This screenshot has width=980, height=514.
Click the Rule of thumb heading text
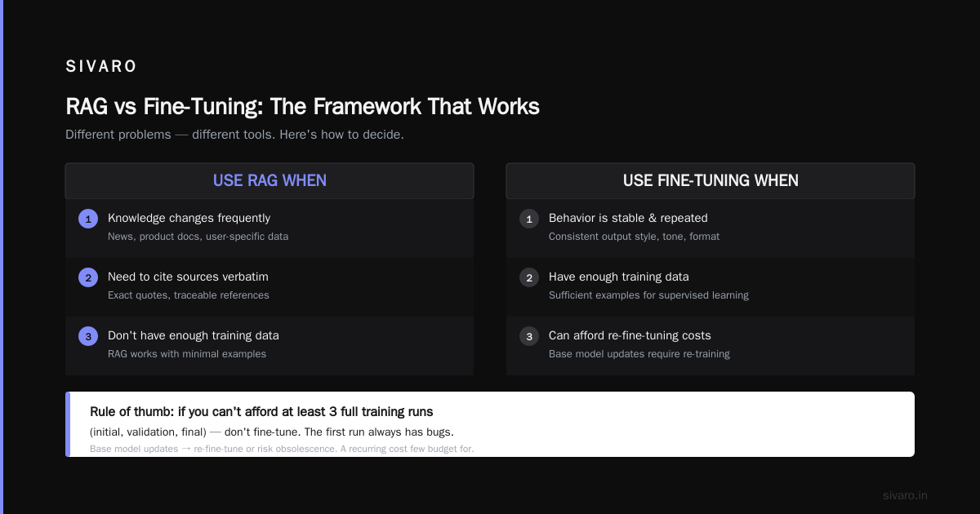(261, 411)
